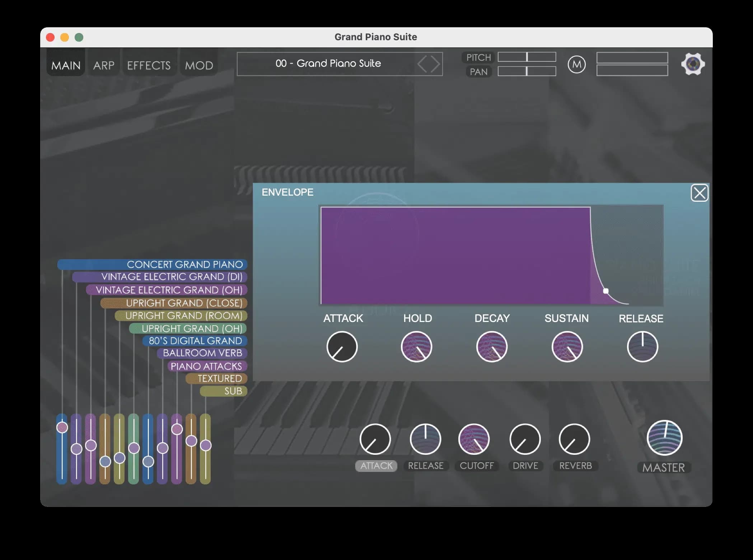Open the EFFECTS tab
The height and width of the screenshot is (560, 753).
[x=149, y=65]
